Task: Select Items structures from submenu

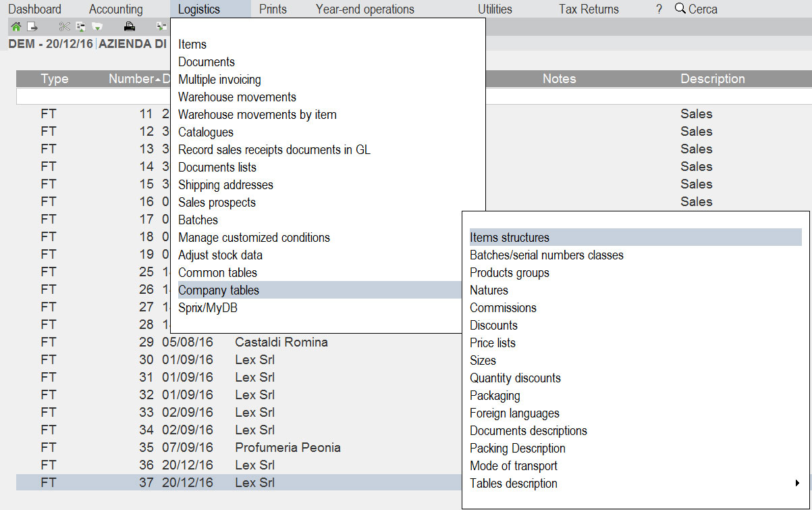Action: (510, 238)
